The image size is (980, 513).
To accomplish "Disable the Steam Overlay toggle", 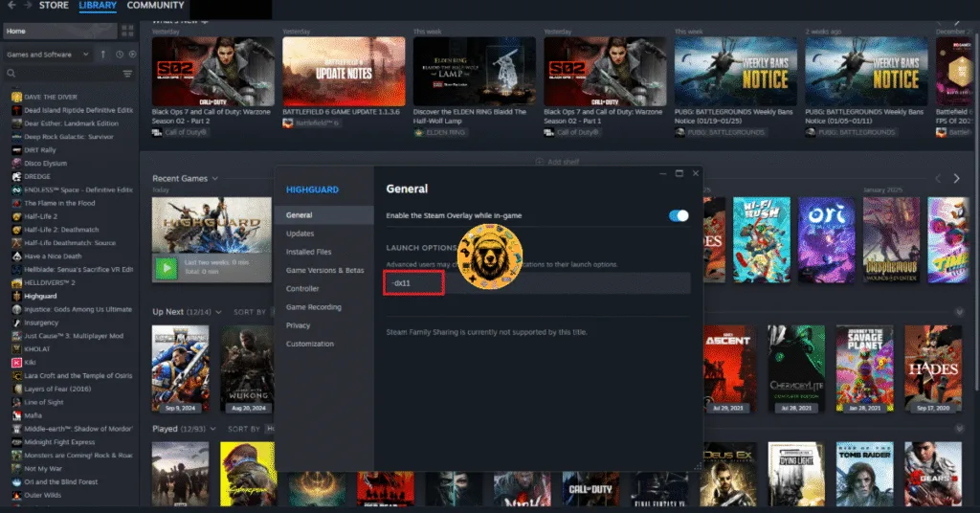I will (x=679, y=215).
